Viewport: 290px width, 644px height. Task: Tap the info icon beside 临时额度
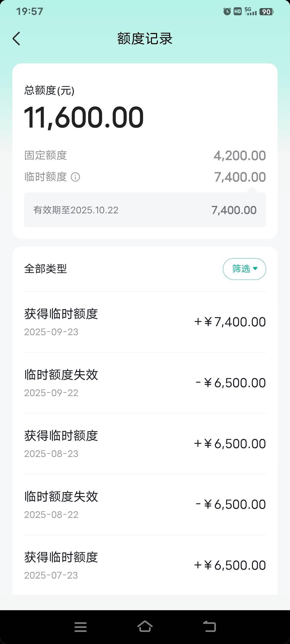(75, 177)
